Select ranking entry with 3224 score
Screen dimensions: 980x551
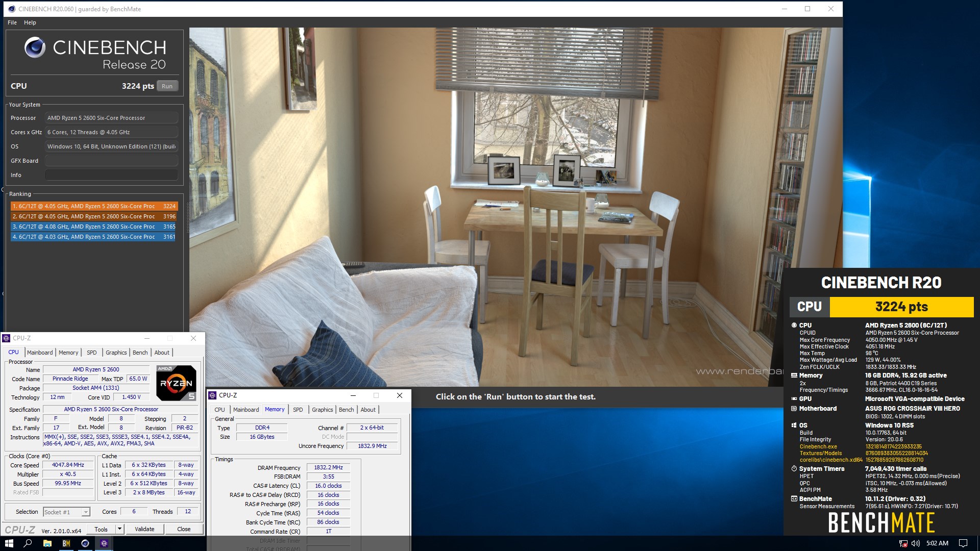[94, 206]
